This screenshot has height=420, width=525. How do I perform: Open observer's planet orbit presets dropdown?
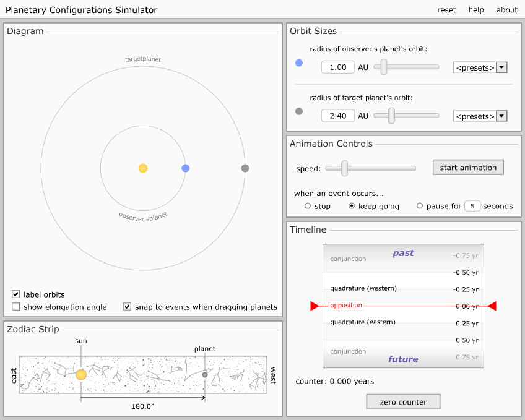[x=480, y=67]
